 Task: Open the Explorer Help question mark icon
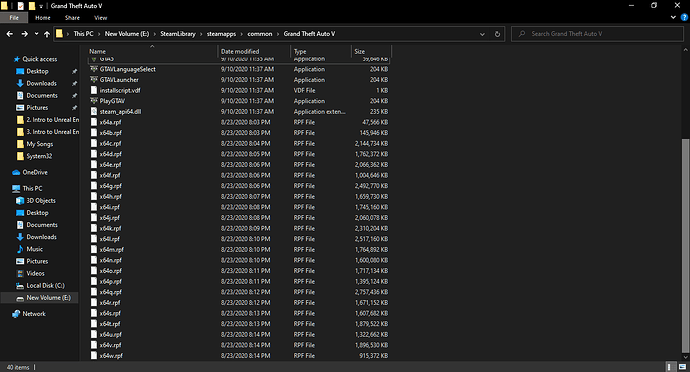click(684, 18)
